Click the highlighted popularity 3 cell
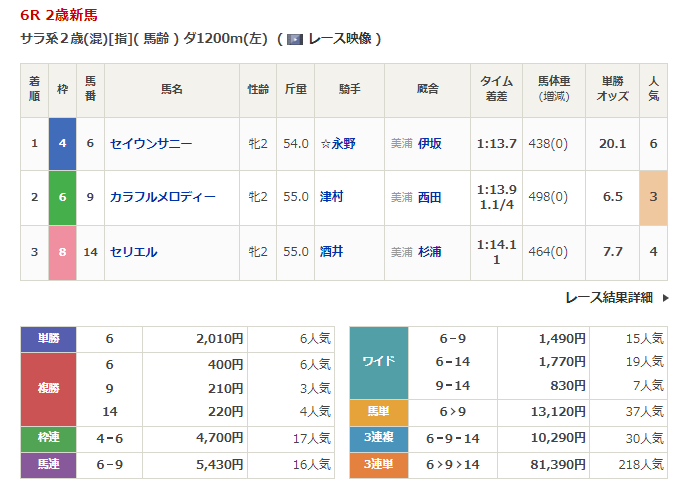Screen dimensions: 687x487 coord(653,197)
